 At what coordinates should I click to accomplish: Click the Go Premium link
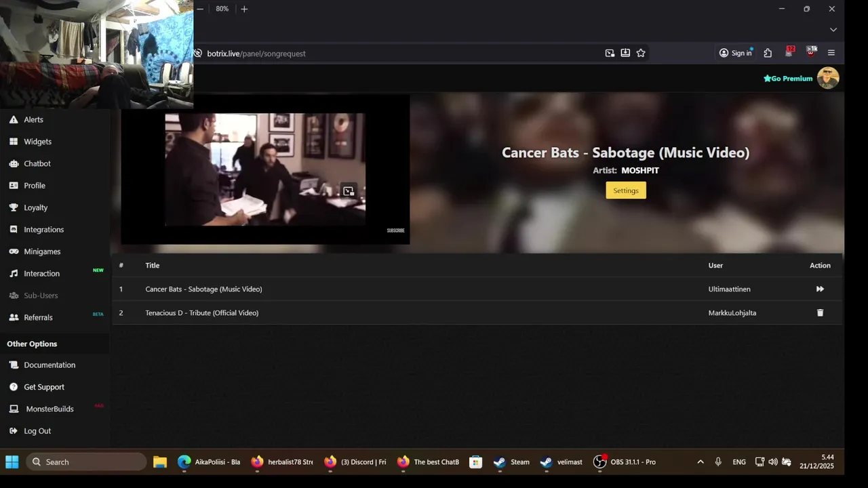(x=788, y=79)
